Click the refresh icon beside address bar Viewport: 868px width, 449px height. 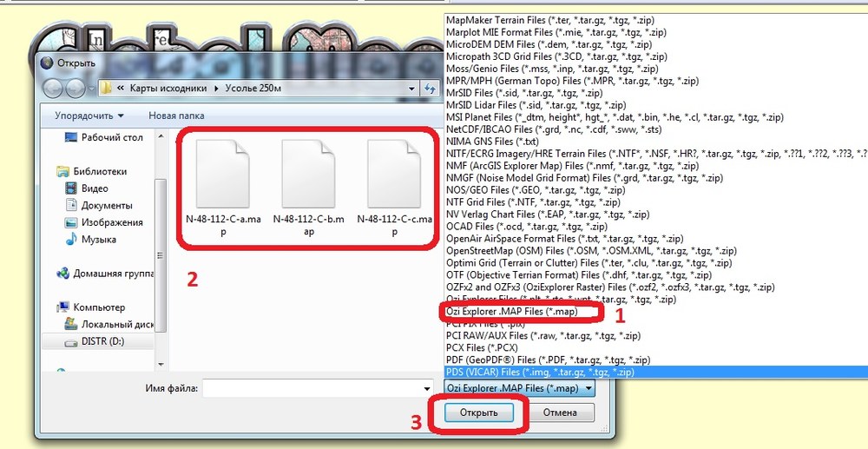click(429, 88)
